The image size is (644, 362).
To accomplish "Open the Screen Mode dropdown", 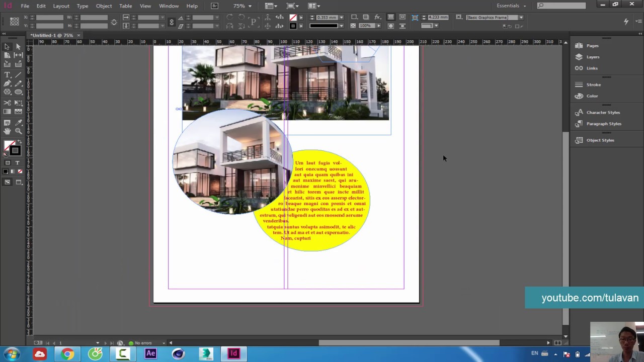I will 292,6.
